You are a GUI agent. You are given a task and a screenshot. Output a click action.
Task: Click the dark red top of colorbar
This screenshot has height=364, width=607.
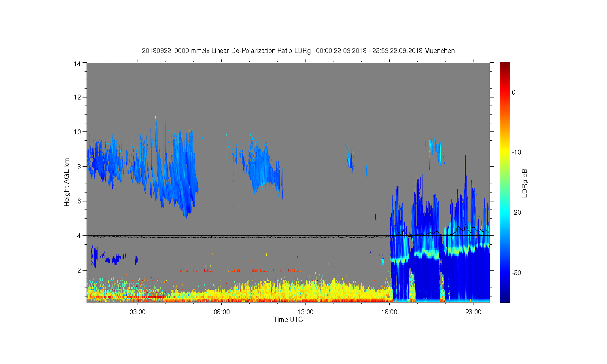[505, 66]
